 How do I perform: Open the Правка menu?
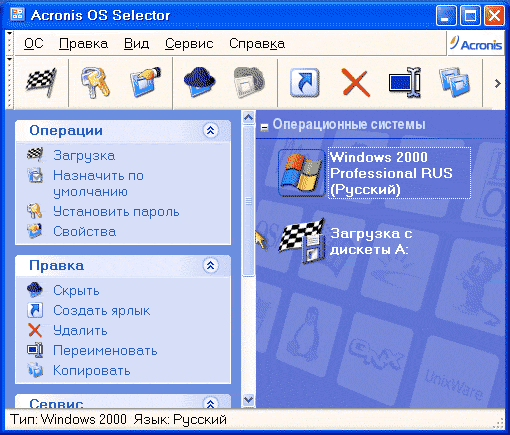[83, 44]
